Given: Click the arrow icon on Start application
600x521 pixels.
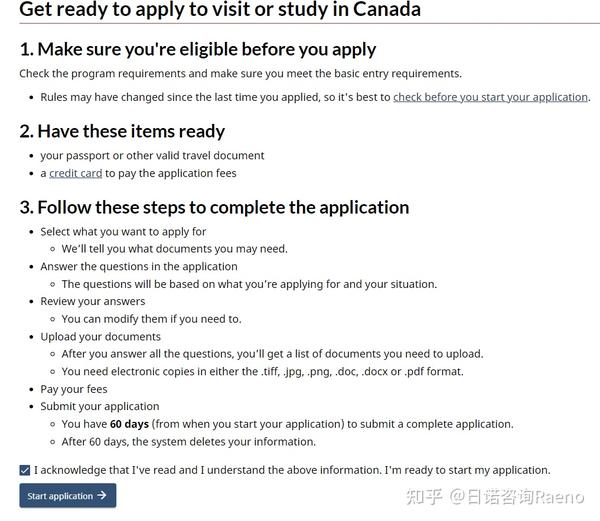Looking at the screenshot, I should click(102, 496).
